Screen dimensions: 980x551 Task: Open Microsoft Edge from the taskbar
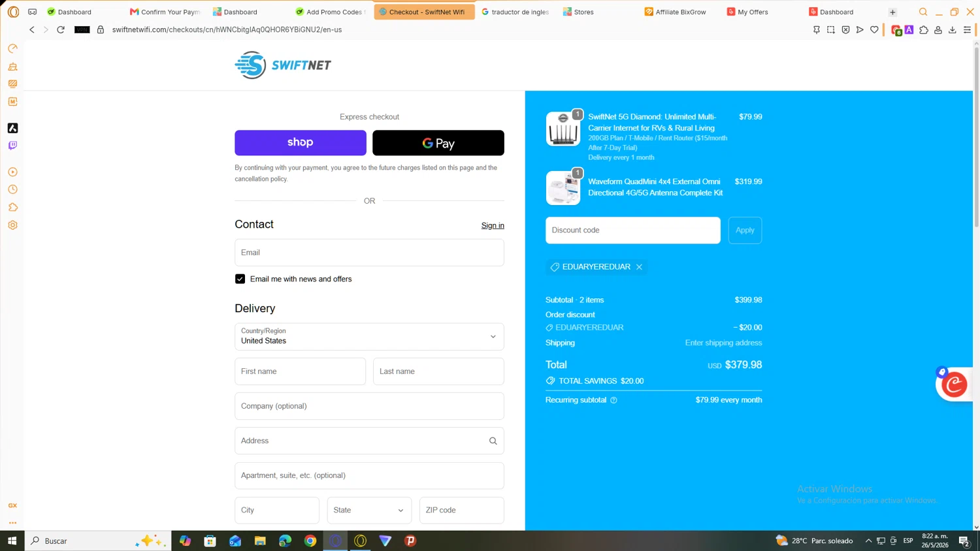click(x=285, y=541)
